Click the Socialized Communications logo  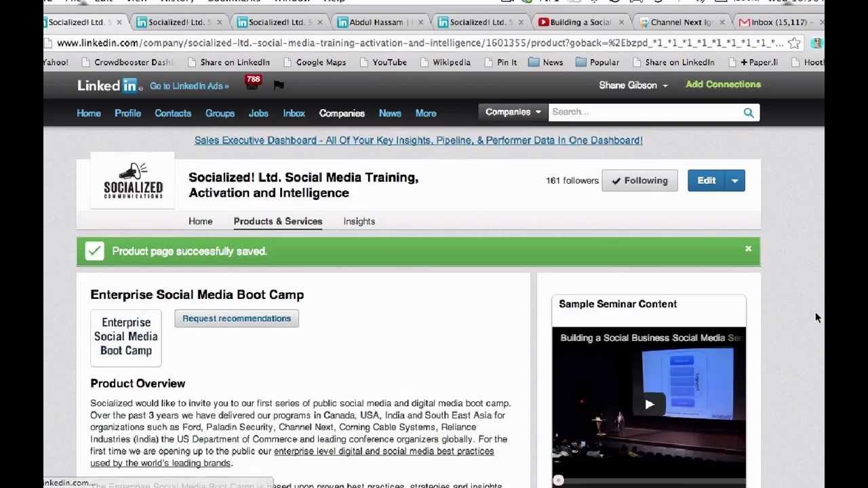pyautogui.click(x=133, y=181)
